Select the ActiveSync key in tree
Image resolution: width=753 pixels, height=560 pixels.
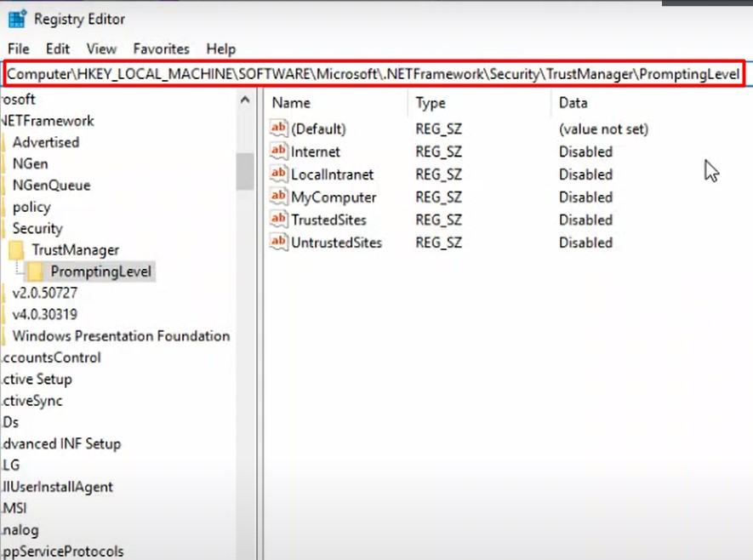pyautogui.click(x=31, y=401)
